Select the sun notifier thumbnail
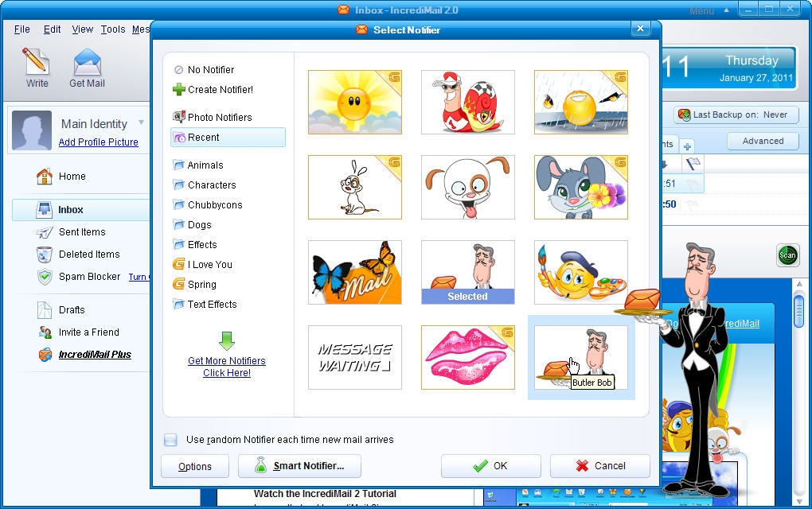Screen dimensions: 812x509 point(355,103)
